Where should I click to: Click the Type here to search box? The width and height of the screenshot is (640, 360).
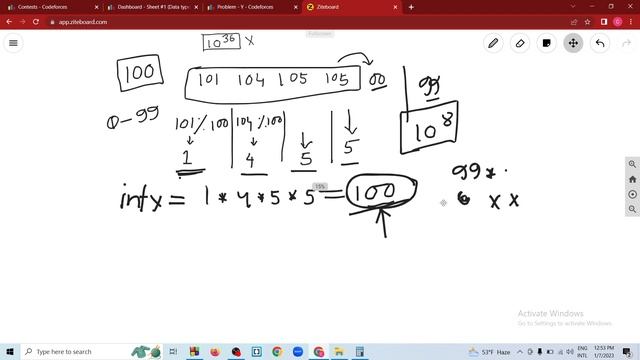coord(91,351)
